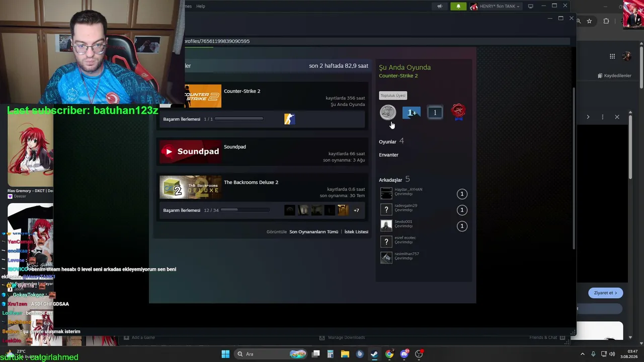Open Haydar_AYHAN's friend avatar
The image size is (644, 362).
[x=386, y=193]
